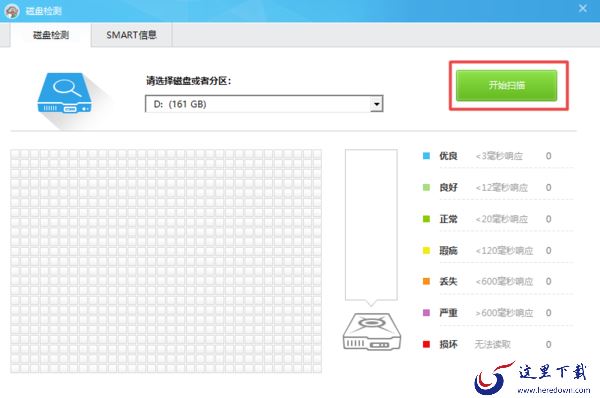Select the 磁盘检测 tab
The width and height of the screenshot is (600, 398).
(51, 35)
